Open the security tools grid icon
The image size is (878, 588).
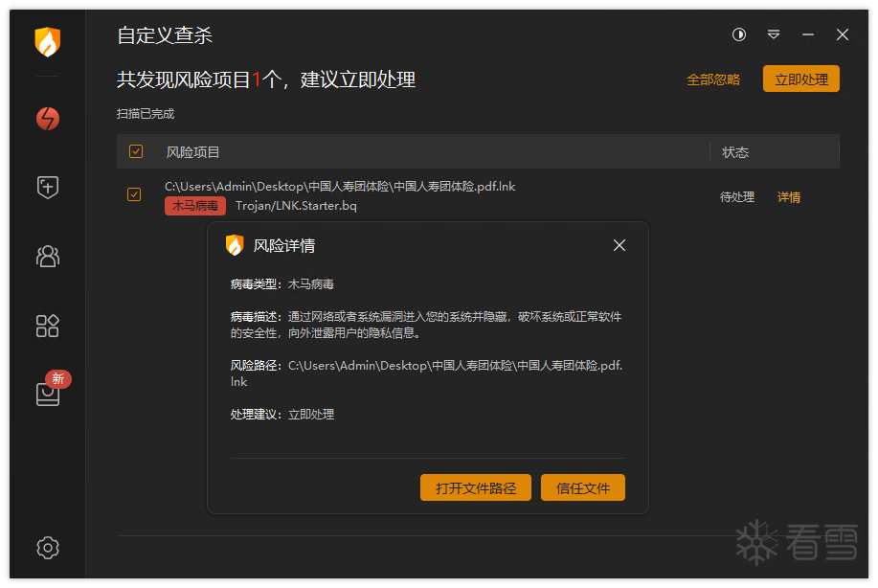pos(48,326)
